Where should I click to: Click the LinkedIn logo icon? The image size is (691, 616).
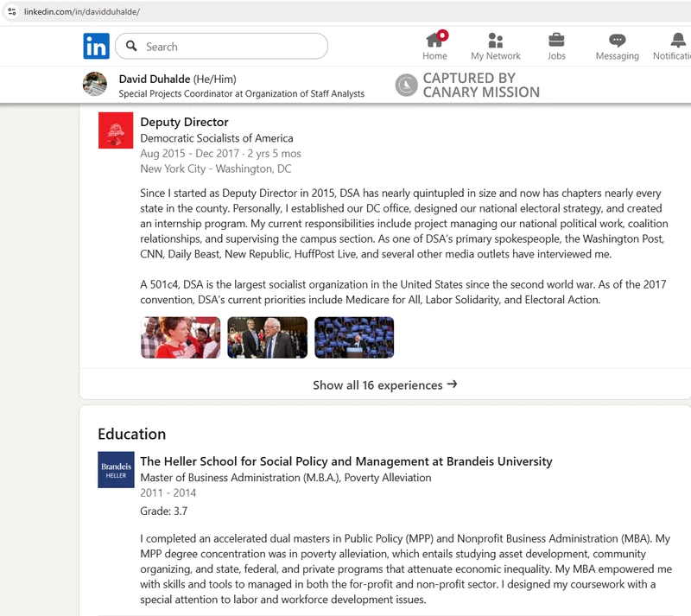pyautogui.click(x=96, y=46)
